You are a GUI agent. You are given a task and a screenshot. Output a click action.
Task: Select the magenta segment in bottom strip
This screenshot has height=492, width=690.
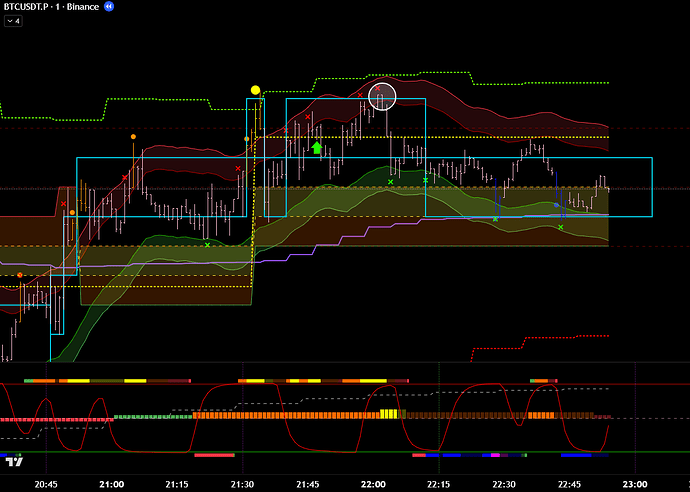pos(493,455)
